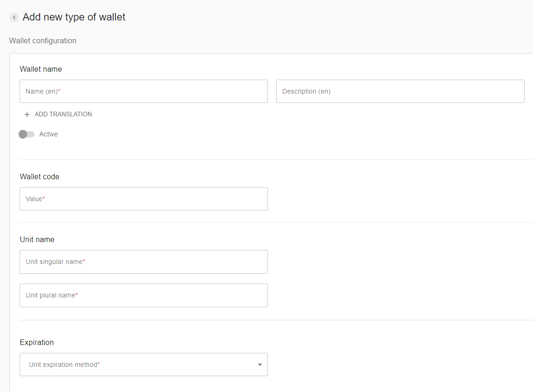Click the "Wallet name" section title
The height and width of the screenshot is (392, 533).
[x=41, y=69]
